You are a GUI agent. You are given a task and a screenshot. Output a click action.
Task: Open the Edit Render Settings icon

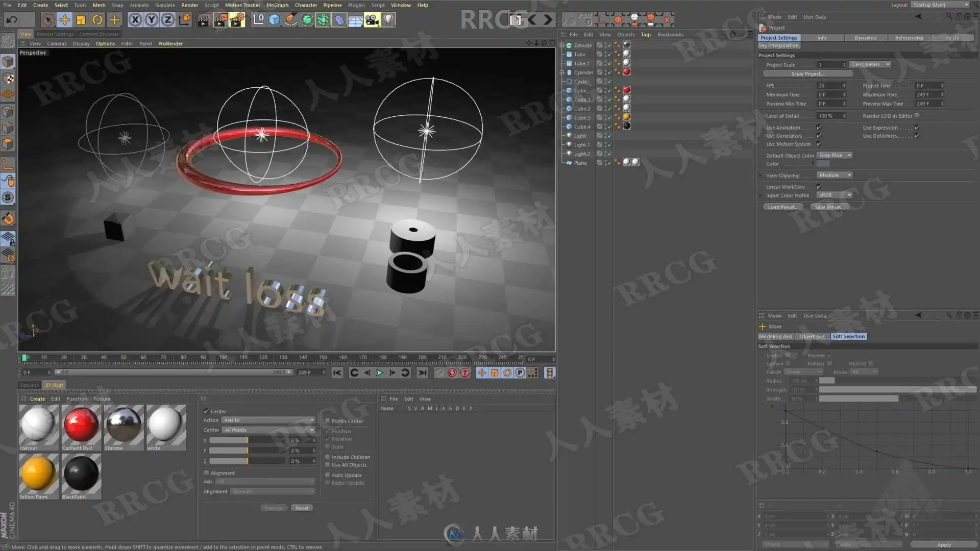click(x=237, y=20)
